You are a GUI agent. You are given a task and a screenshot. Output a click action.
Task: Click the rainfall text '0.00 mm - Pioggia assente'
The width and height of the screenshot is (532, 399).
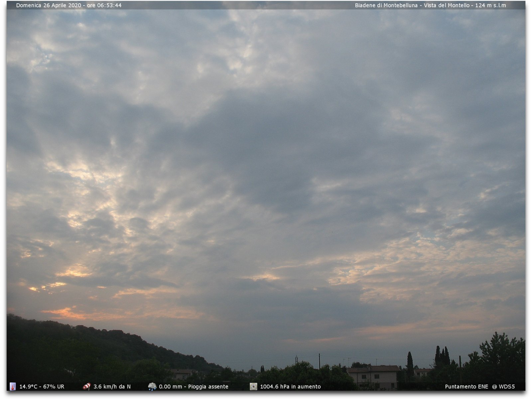click(x=194, y=387)
